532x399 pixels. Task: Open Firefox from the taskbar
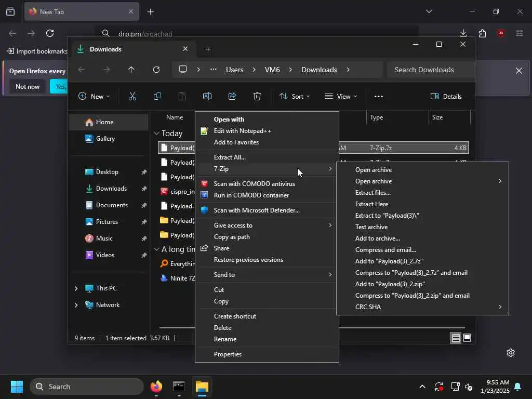tap(156, 387)
